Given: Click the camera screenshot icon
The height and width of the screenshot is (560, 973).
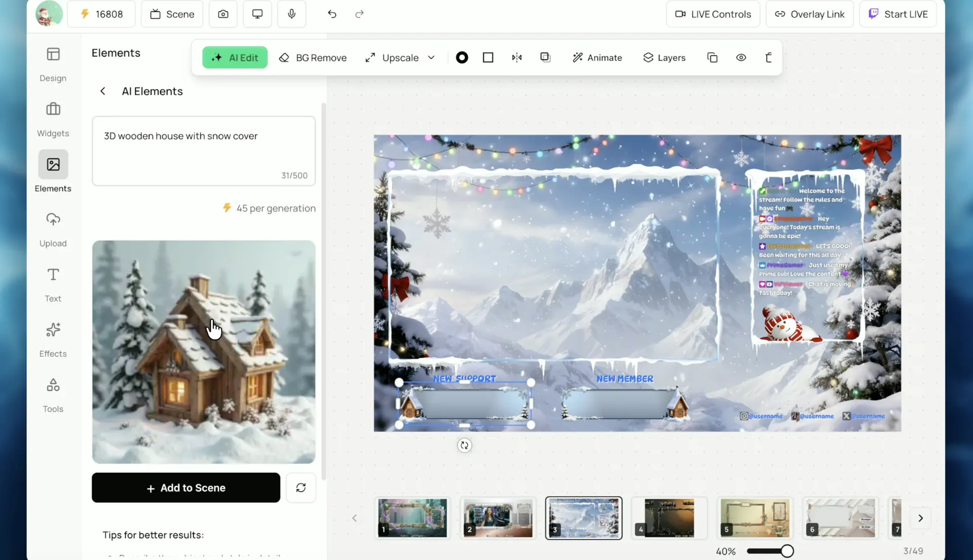Looking at the screenshot, I should coord(223,14).
